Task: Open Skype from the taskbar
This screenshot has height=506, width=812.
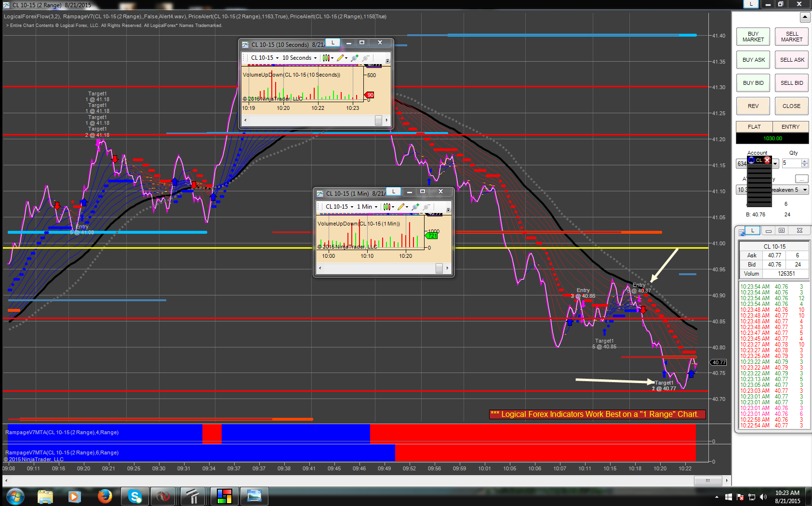Action: 134,496
